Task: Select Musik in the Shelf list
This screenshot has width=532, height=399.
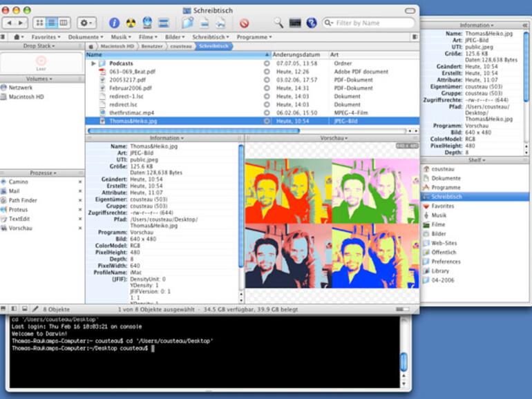Action: click(x=438, y=215)
